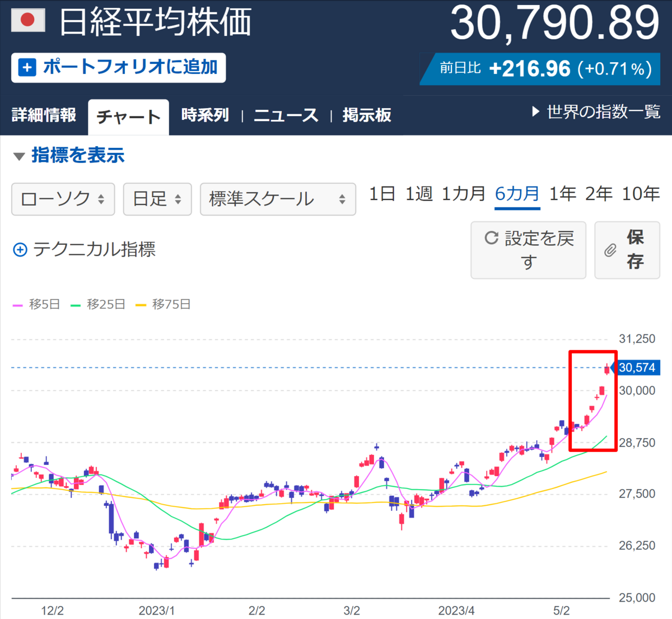Open 世界の指数一覧 link

pyautogui.click(x=604, y=111)
